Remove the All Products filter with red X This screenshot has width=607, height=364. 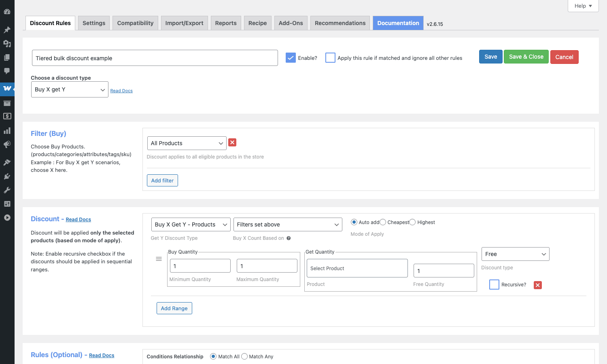coord(232,142)
